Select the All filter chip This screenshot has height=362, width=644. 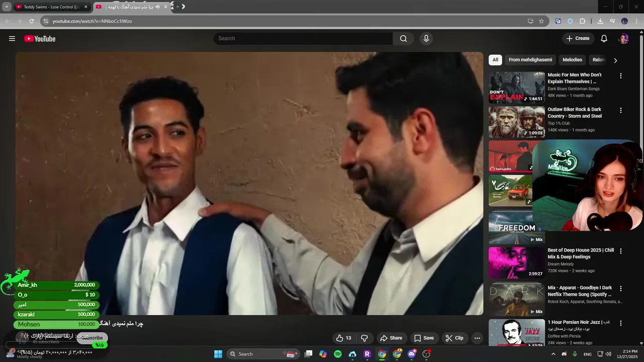pyautogui.click(x=495, y=60)
